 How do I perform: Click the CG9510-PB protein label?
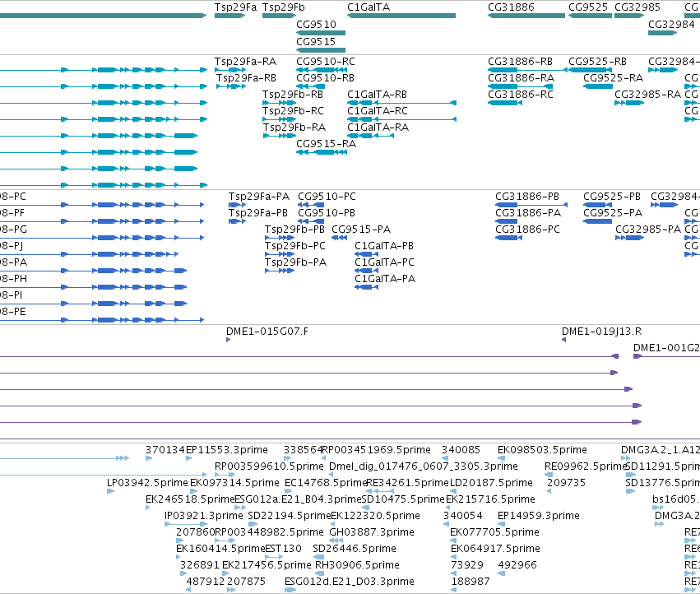327,213
